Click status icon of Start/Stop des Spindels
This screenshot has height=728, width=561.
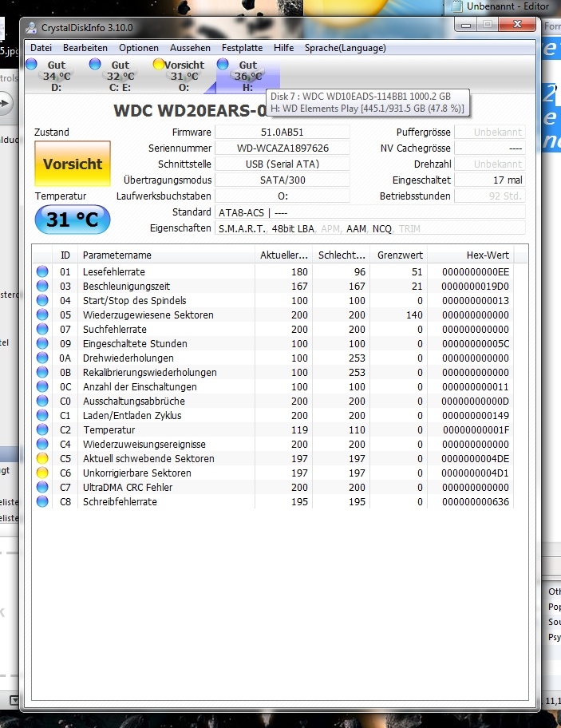point(42,300)
